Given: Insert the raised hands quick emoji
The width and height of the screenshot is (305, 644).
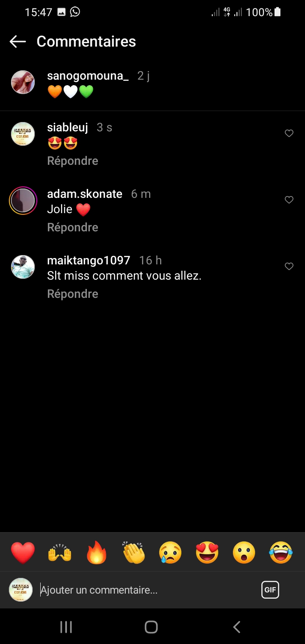Looking at the screenshot, I should click(x=60, y=552).
